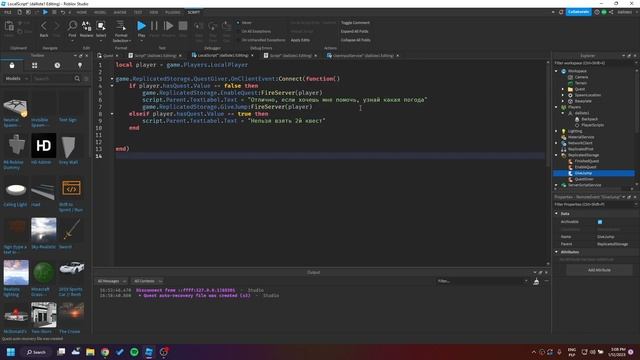The image size is (640, 360).
Task: Click Toggle Comment action
Action: pos(355,23)
